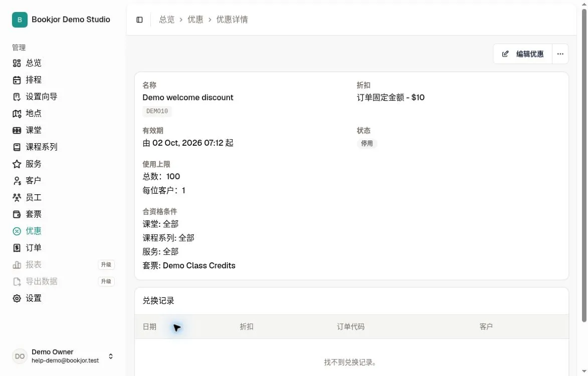Click the 课堂: 全部 condition text

pos(160,224)
